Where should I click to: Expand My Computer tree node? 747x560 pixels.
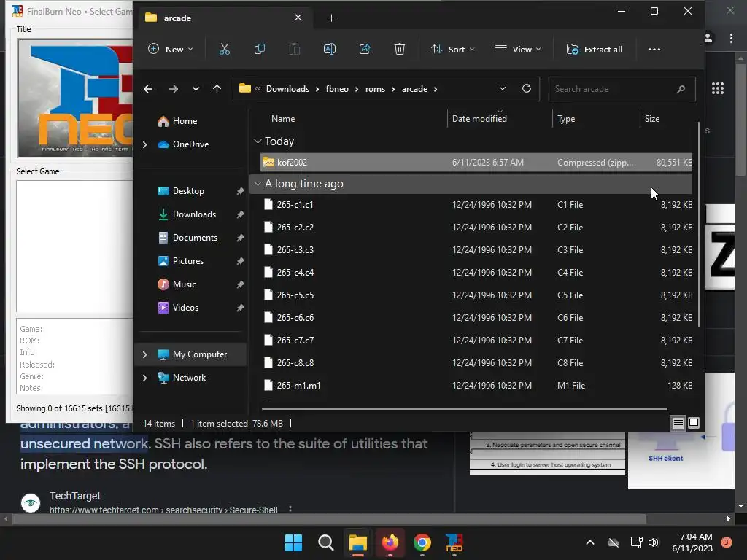[145, 354]
